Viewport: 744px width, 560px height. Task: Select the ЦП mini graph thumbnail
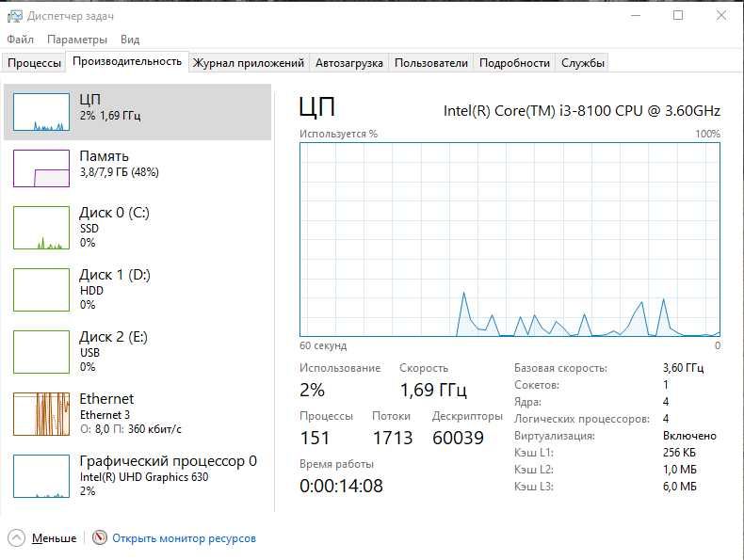(41, 112)
